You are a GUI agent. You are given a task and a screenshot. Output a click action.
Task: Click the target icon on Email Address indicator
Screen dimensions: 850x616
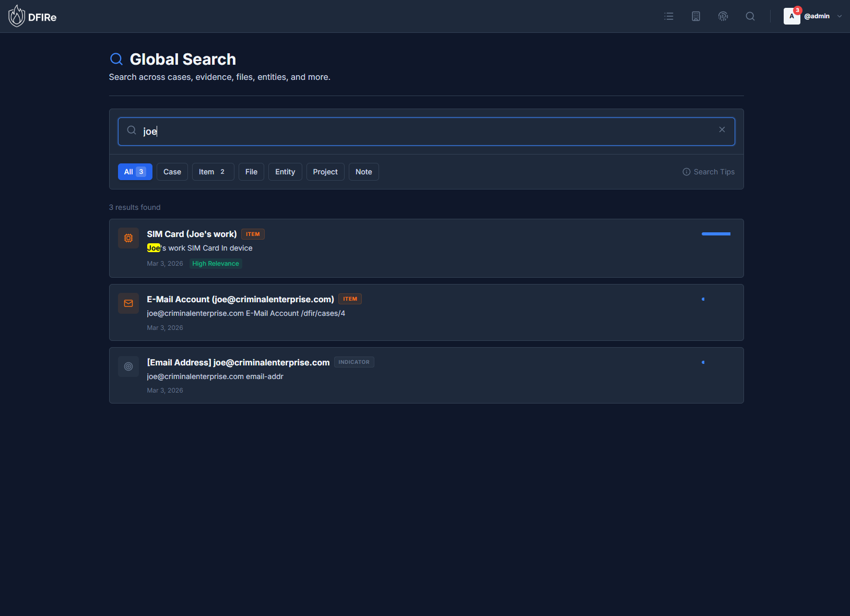(128, 366)
